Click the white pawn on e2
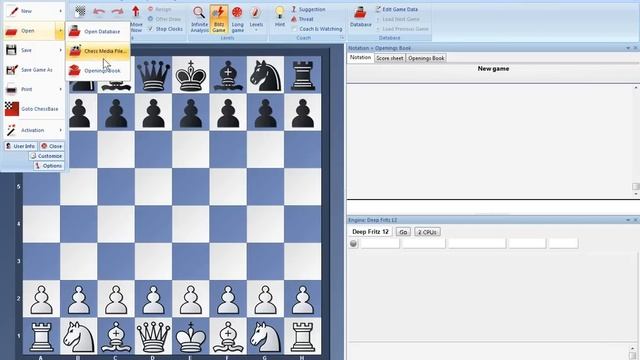This screenshot has width=640, height=360. pos(191,299)
